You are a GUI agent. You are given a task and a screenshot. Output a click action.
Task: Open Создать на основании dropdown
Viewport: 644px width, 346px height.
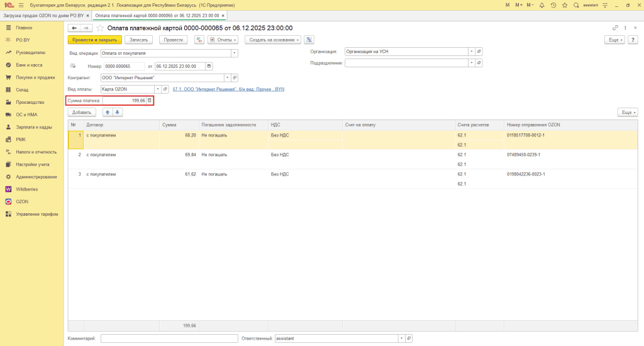pos(273,40)
